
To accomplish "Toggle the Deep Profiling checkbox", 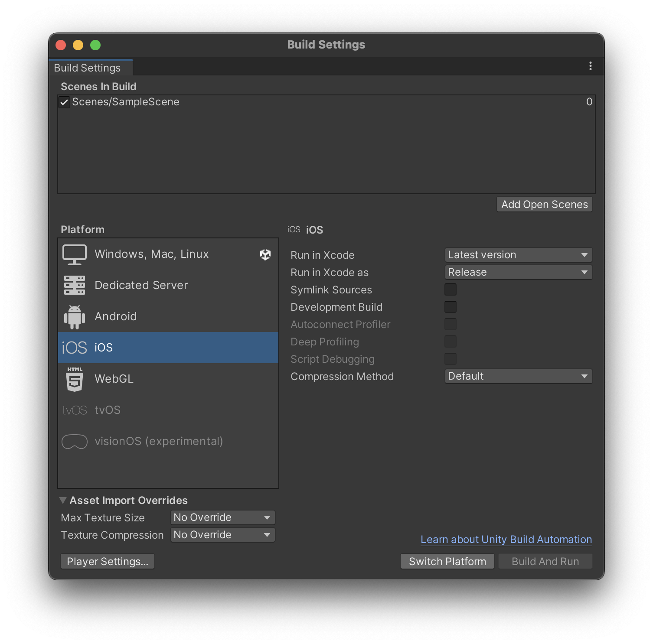I will (x=451, y=342).
